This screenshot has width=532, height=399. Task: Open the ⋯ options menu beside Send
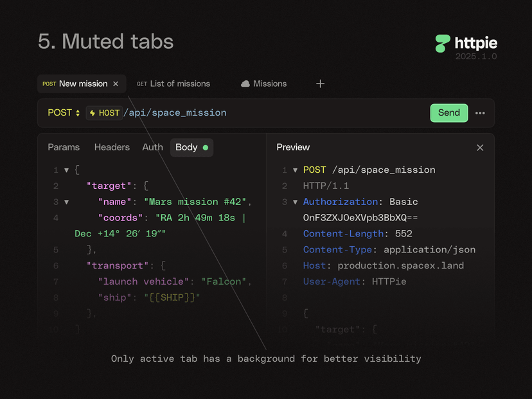coord(480,113)
